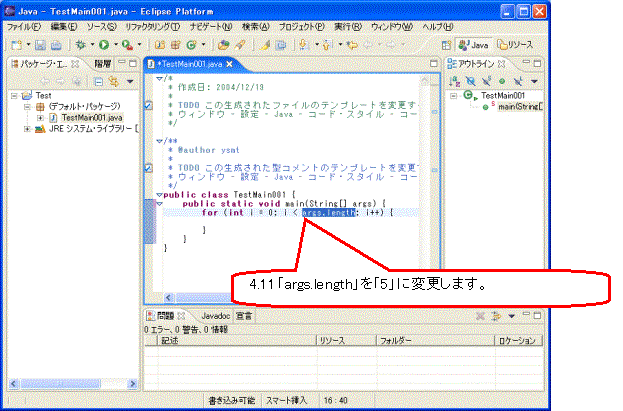
Task: Open the New Class dropdown arrow
Action: point(203,45)
